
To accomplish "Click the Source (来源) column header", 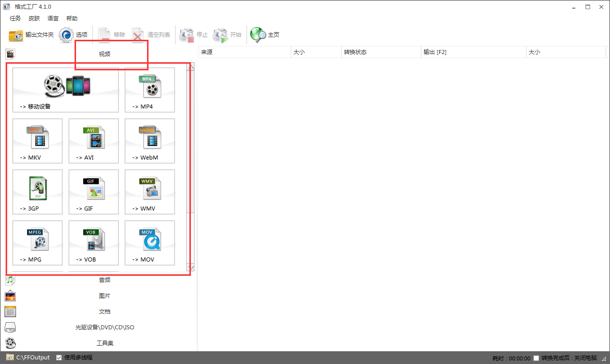I will (x=245, y=52).
